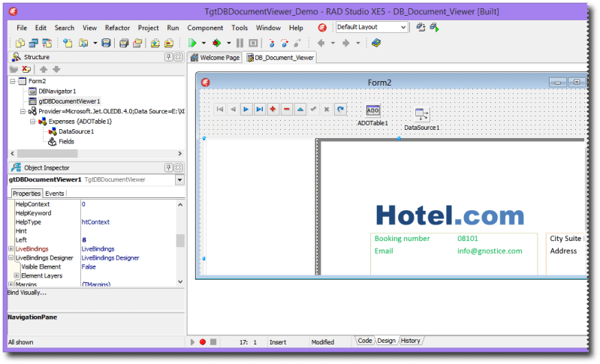
Task: Click the Structure panel move down arrow
Action: click(56, 69)
